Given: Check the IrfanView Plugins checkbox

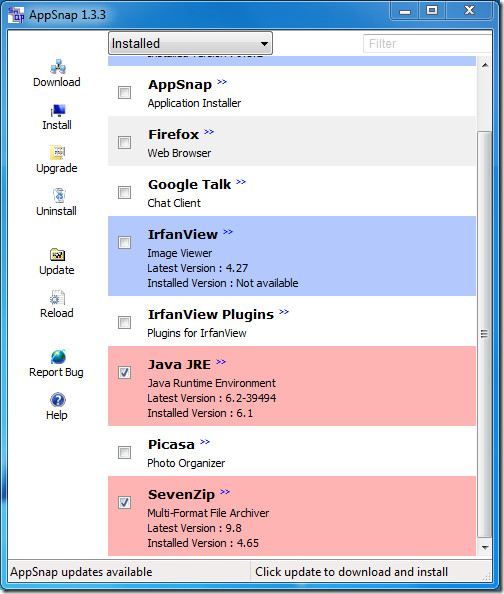Looking at the screenshot, I should tap(124, 322).
